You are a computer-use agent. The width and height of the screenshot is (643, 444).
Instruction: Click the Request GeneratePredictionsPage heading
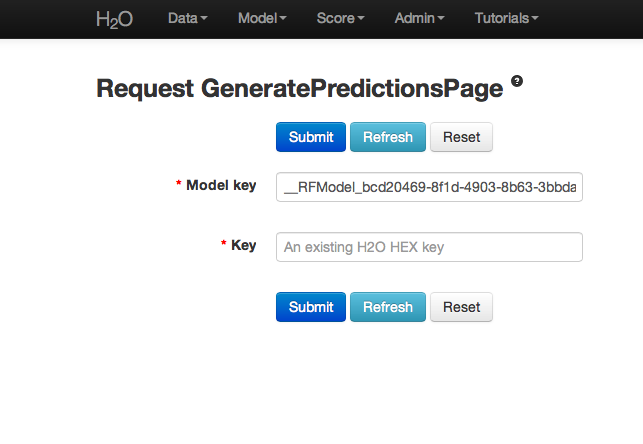pyautogui.click(x=299, y=89)
